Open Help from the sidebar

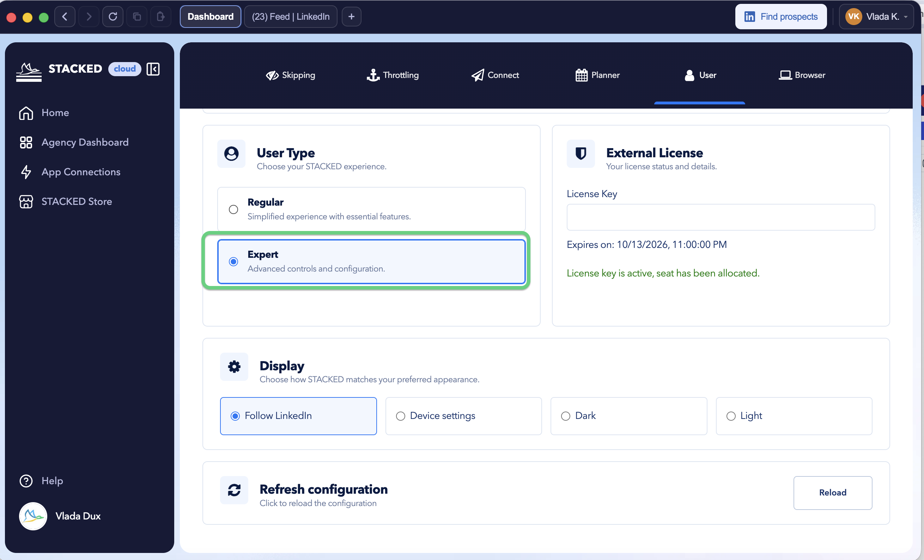pos(52,481)
